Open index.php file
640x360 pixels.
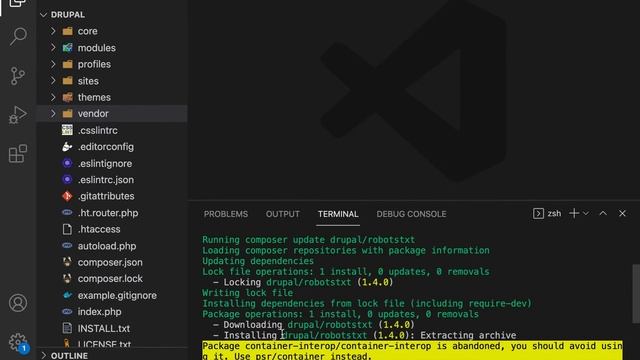(x=100, y=312)
